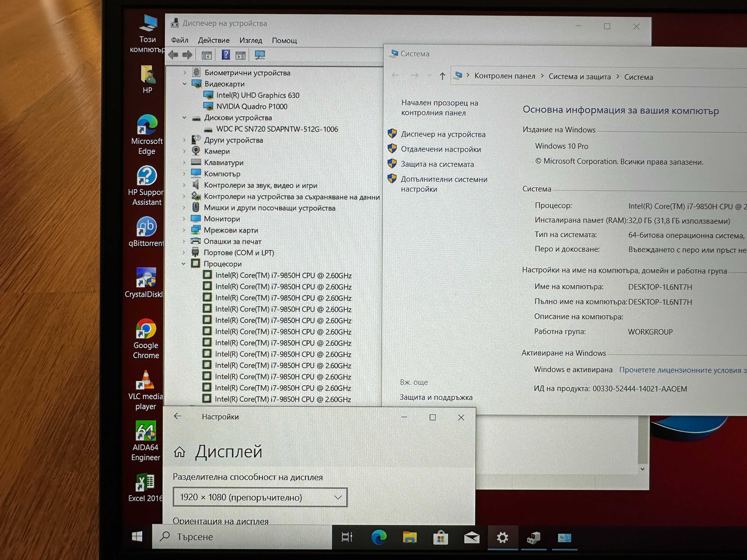Collapse the Дискови устройства node
Image resolution: width=747 pixels, height=560 pixels.
click(x=184, y=117)
